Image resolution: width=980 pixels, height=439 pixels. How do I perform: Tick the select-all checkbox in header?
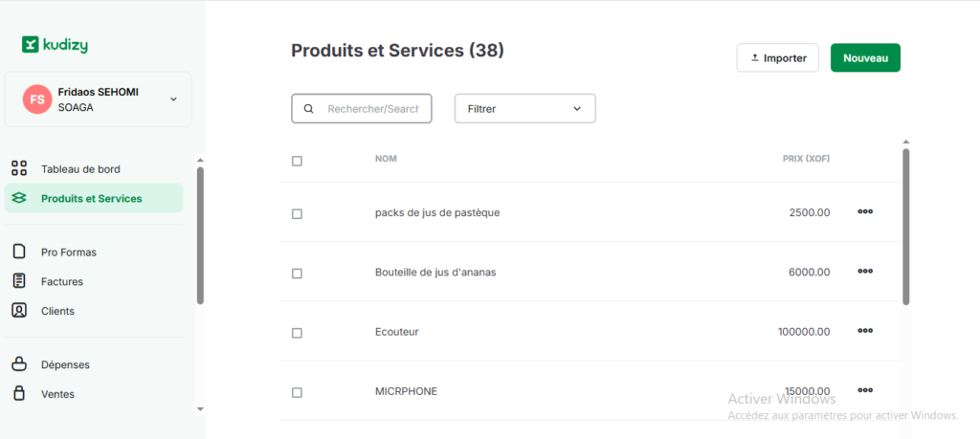coord(297,161)
